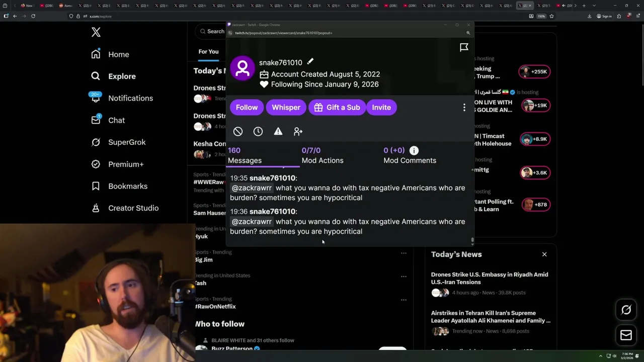This screenshot has width=644, height=362.
Task: Click the zoom magnifier in popout address bar
Action: point(468,33)
